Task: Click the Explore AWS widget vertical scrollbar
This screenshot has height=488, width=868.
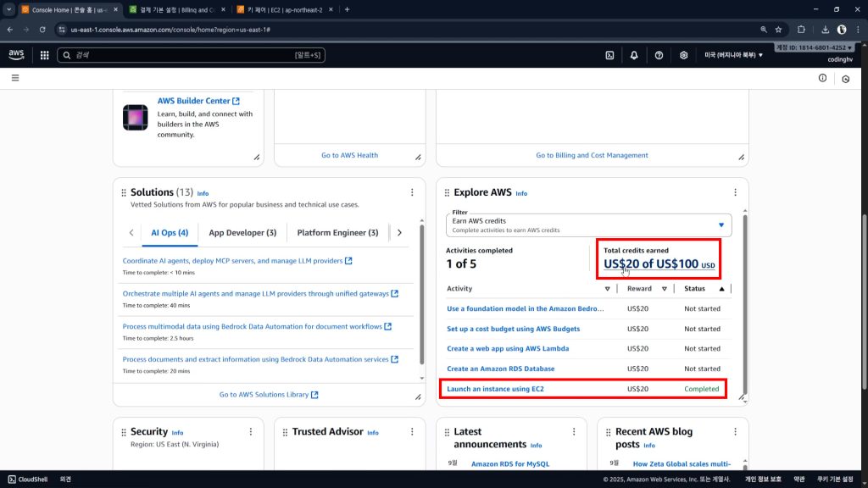Action: point(745,304)
